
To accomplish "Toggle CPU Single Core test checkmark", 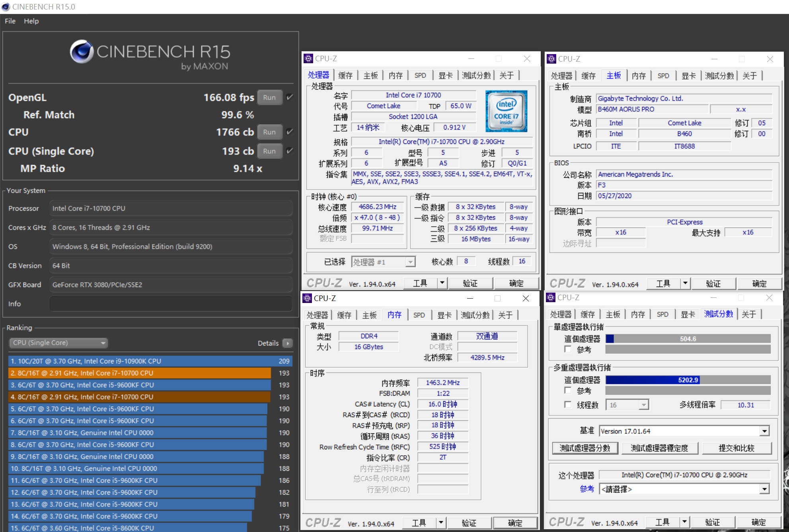I will 290,151.
